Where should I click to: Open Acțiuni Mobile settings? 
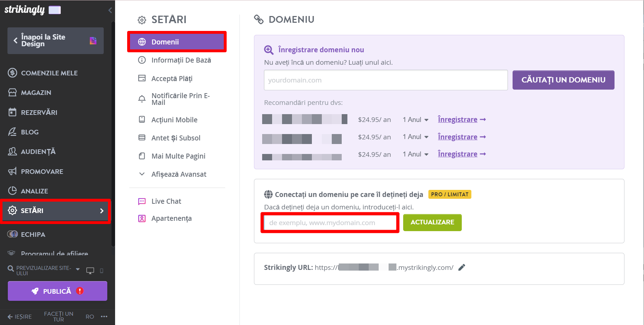click(x=174, y=120)
